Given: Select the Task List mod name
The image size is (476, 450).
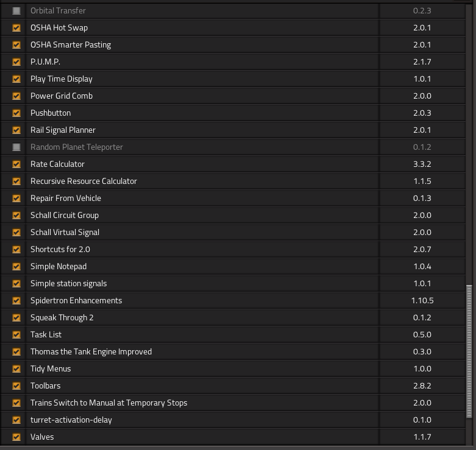Looking at the screenshot, I should (x=46, y=334).
